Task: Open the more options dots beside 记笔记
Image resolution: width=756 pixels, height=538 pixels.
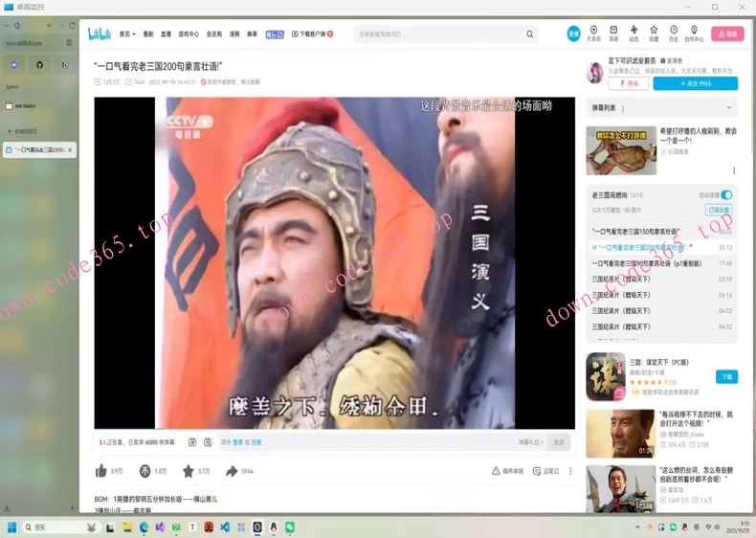Action: (x=570, y=471)
